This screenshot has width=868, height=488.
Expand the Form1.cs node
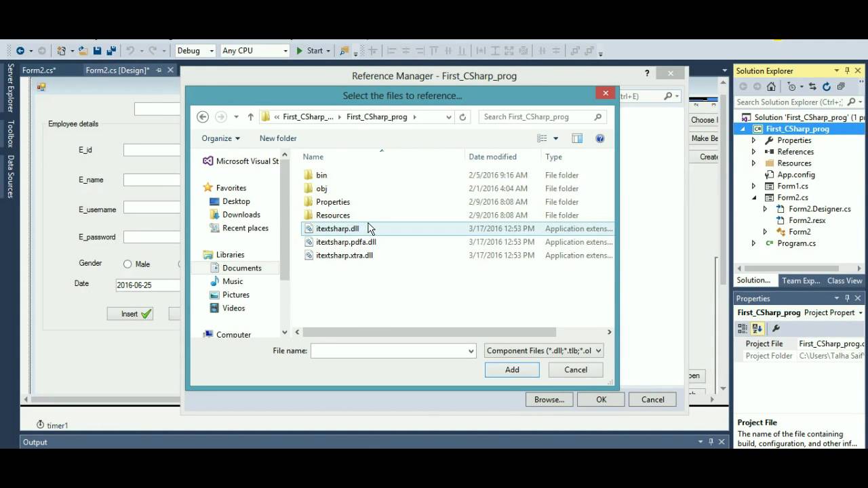[753, 186]
